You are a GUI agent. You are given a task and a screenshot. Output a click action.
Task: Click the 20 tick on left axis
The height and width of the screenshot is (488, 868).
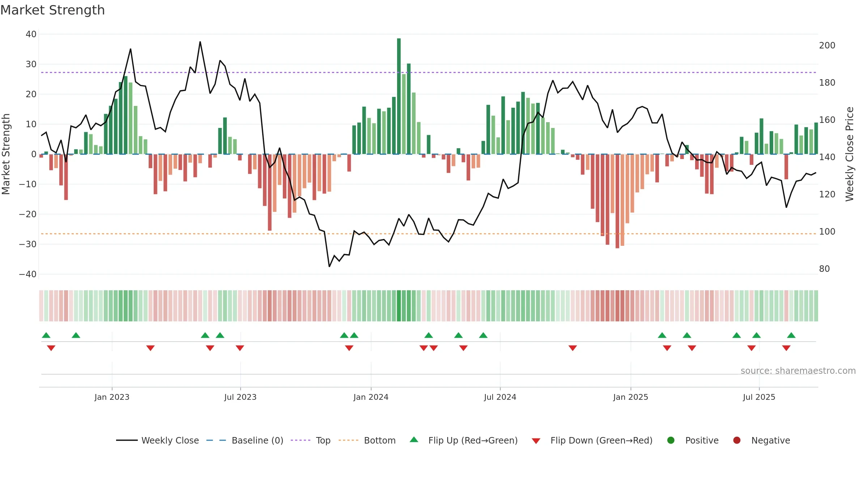(x=31, y=94)
